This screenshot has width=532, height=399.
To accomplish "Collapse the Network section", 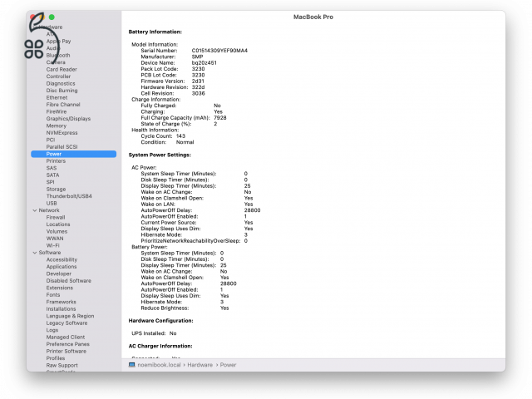I will [x=34, y=210].
